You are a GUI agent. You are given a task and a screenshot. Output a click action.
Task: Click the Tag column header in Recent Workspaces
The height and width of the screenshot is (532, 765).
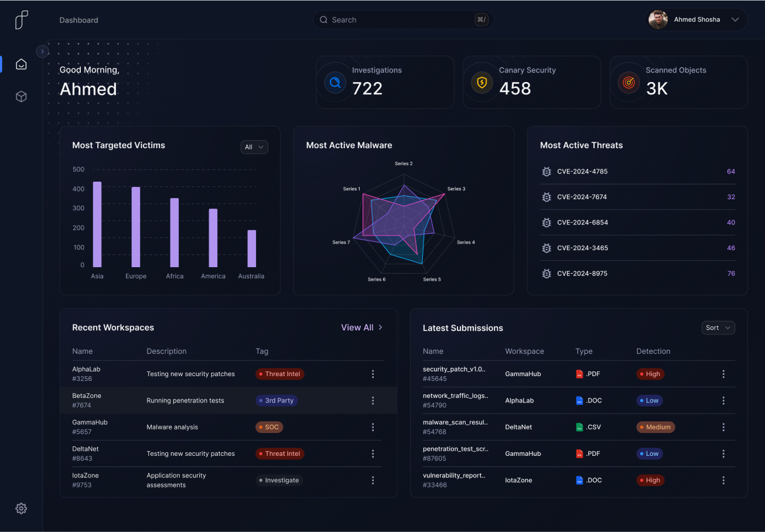click(262, 352)
